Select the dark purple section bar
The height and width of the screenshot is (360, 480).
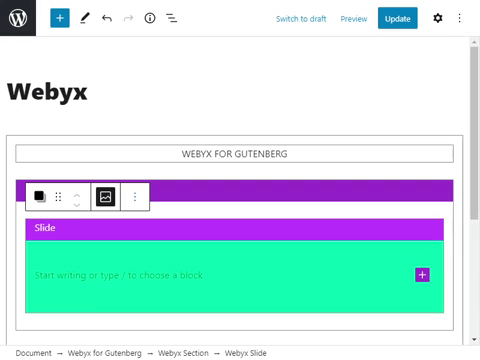click(x=301, y=190)
